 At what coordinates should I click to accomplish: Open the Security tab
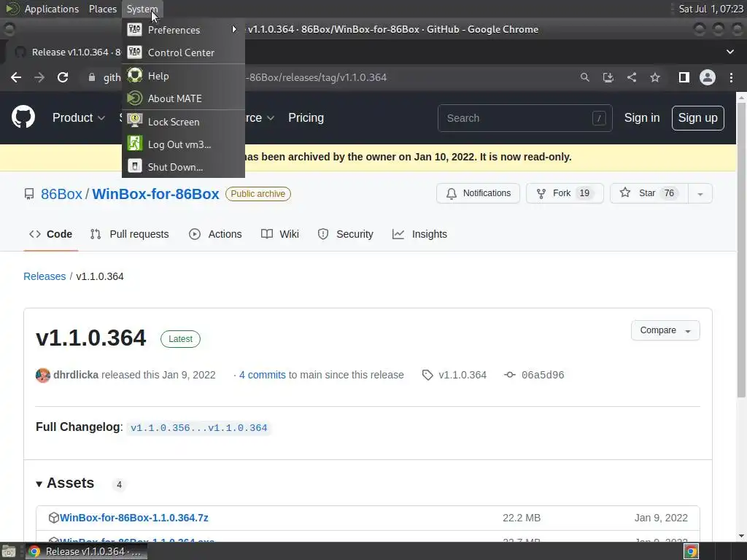pyautogui.click(x=345, y=234)
